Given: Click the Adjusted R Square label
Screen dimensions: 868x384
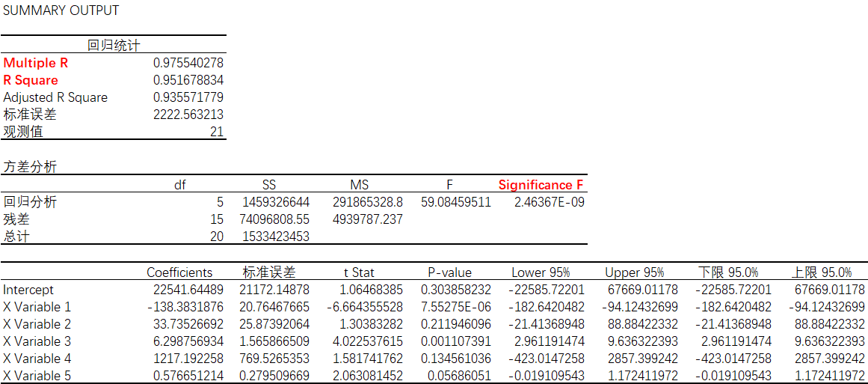Looking at the screenshot, I should (55, 97).
